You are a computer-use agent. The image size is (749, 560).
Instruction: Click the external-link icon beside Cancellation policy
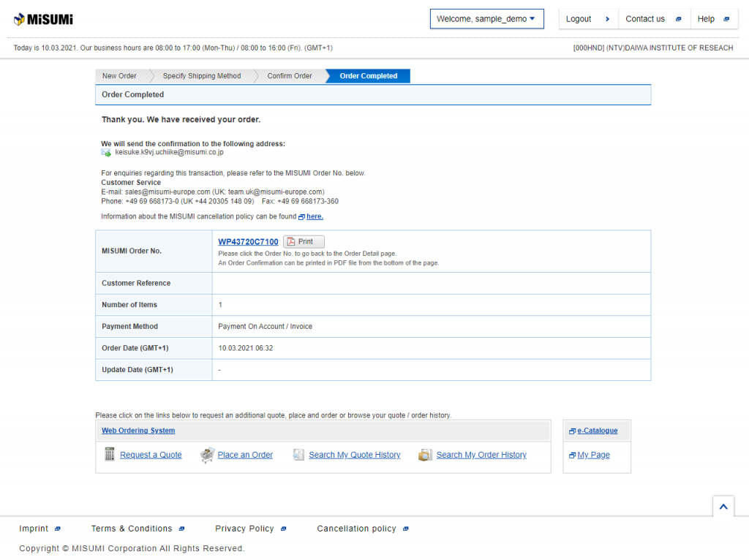click(405, 529)
